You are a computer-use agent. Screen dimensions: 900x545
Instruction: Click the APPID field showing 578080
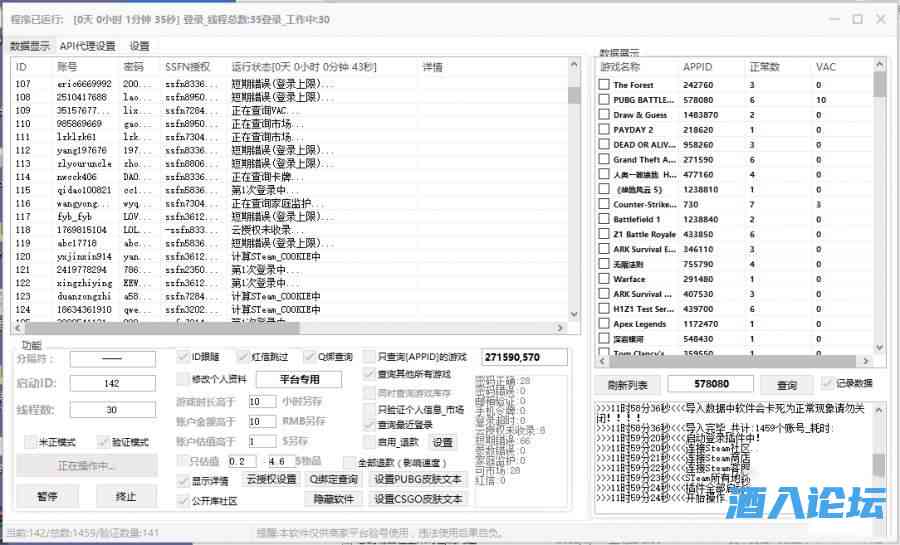(x=711, y=384)
